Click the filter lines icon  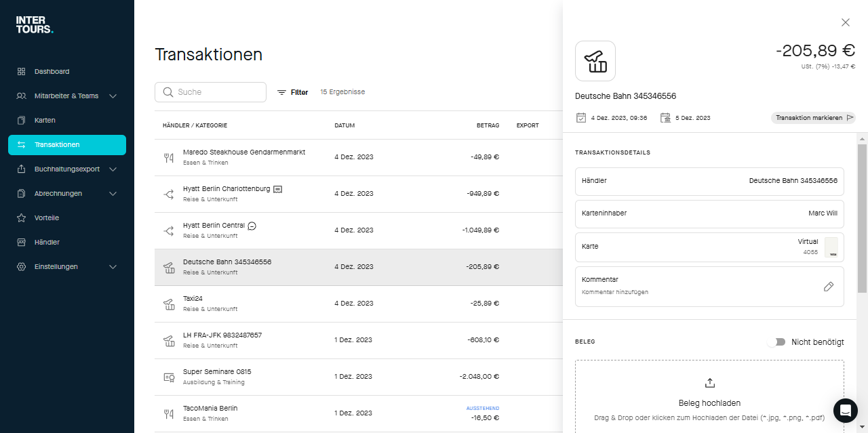point(281,92)
